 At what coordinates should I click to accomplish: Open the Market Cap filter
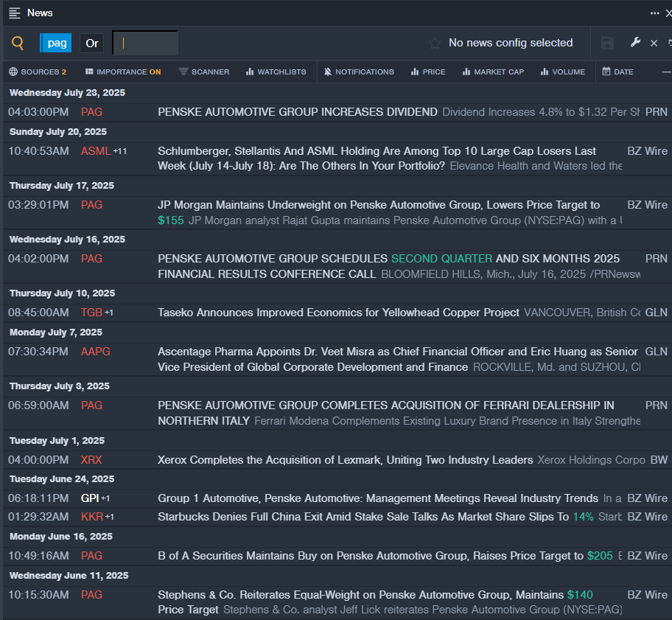pyautogui.click(x=493, y=72)
